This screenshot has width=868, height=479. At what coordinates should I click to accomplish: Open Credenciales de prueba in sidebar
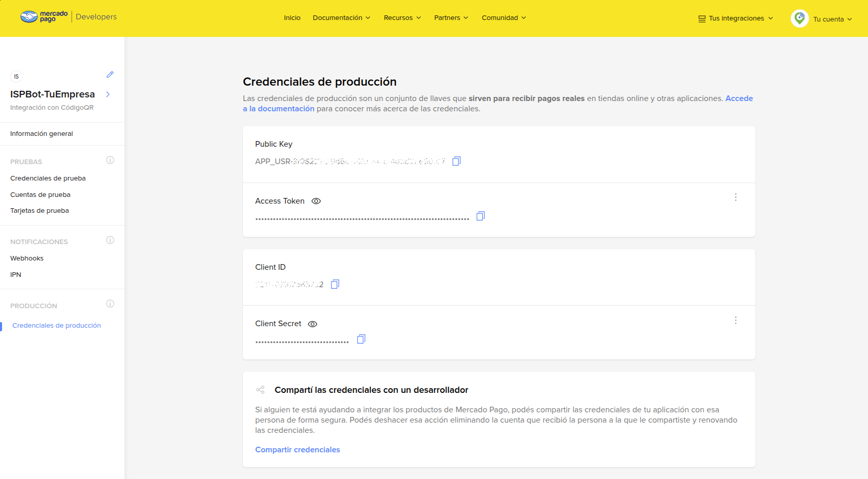48,178
